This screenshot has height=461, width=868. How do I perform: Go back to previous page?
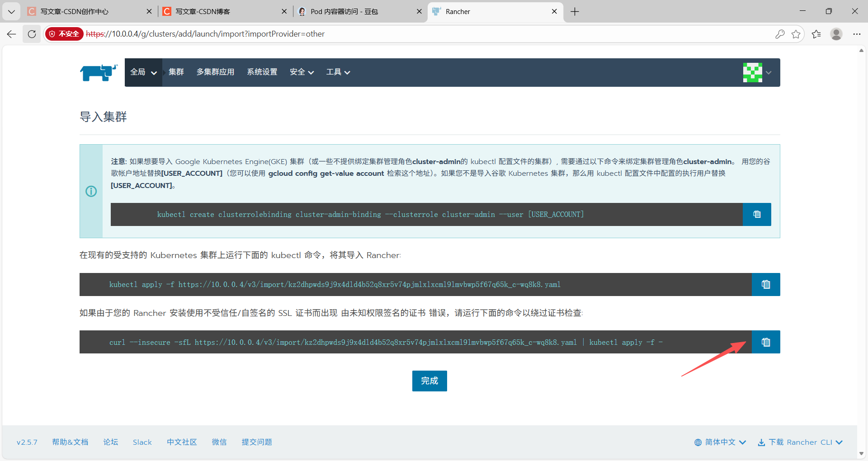[x=11, y=34]
